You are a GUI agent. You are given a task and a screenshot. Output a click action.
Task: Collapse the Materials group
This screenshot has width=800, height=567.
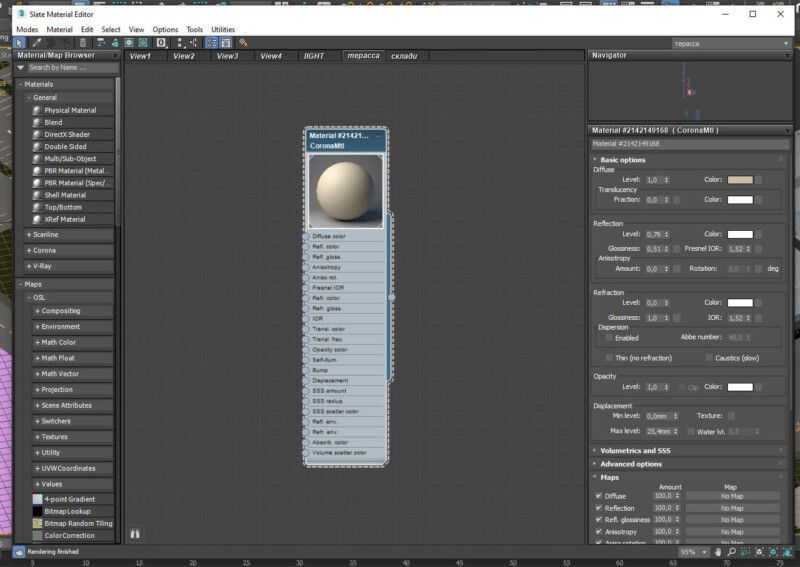(x=21, y=84)
